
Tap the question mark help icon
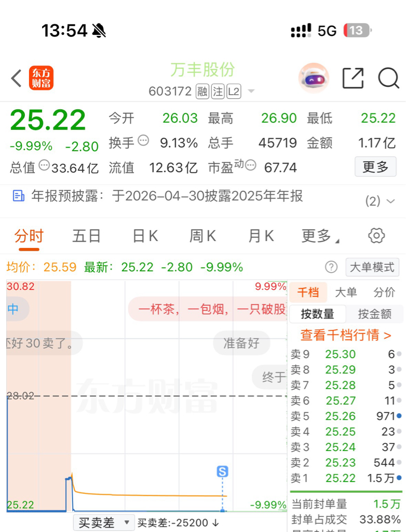[331, 268]
